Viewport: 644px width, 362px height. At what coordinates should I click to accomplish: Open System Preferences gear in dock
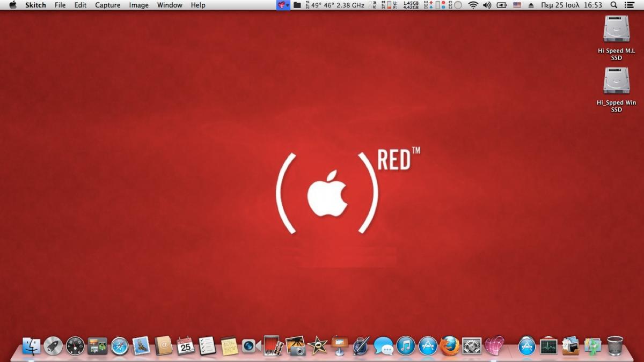[472, 346]
